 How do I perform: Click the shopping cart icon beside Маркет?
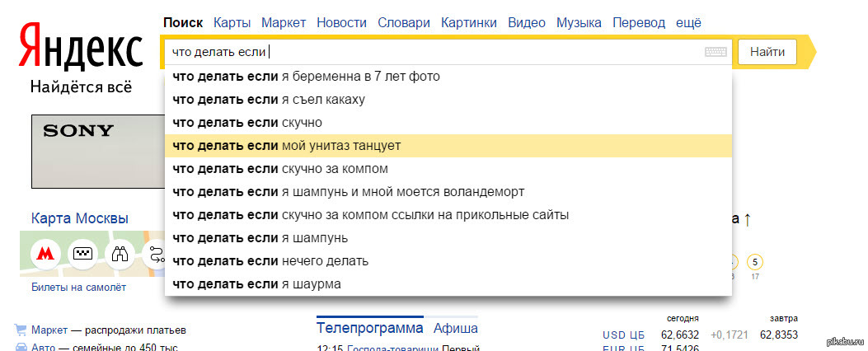click(x=21, y=330)
